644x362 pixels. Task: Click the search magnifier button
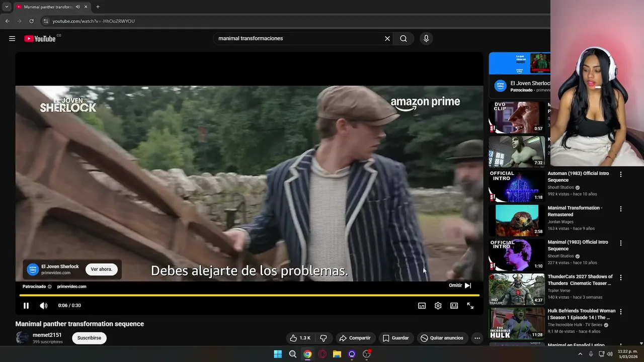pyautogui.click(x=404, y=39)
